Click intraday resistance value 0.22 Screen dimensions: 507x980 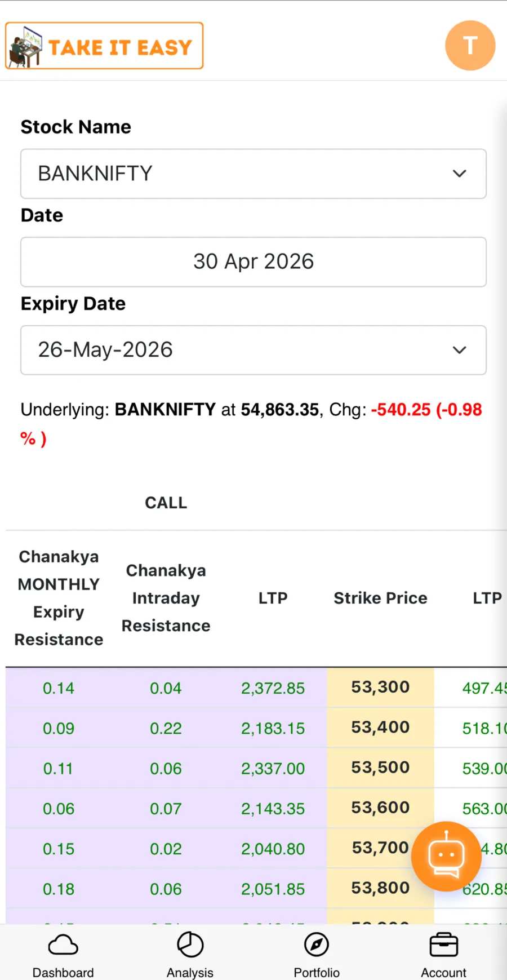[x=166, y=728]
